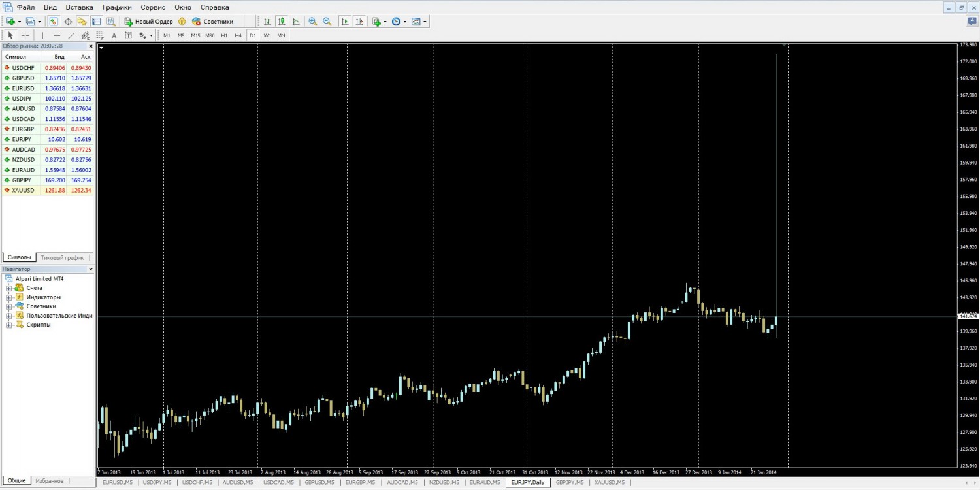Open the Вставка menu

[79, 7]
